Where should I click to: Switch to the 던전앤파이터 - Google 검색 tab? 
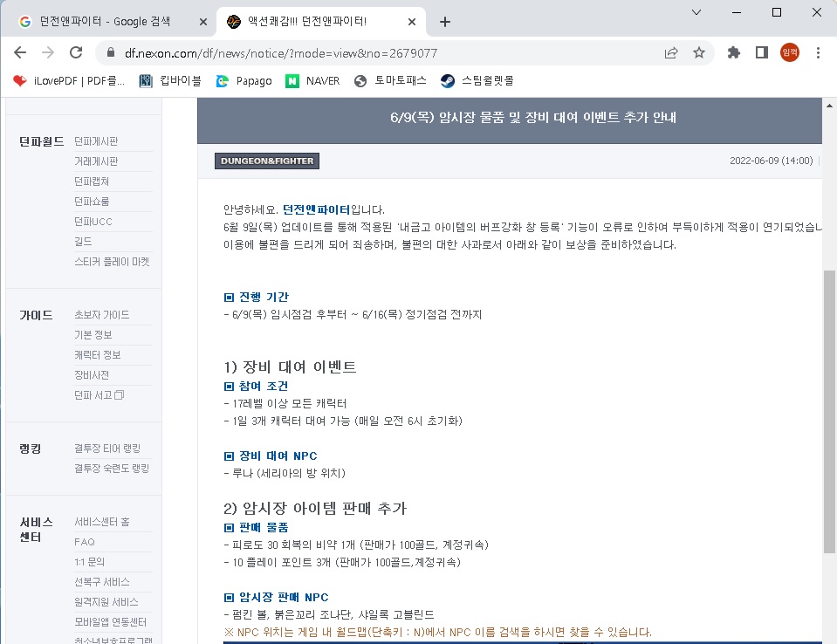click(105, 22)
